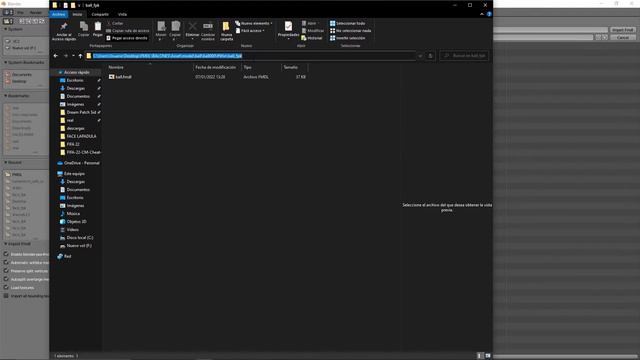640x360 pixels.
Task: Open Escritorio under Acceso rápido
Action: pyautogui.click(x=75, y=80)
